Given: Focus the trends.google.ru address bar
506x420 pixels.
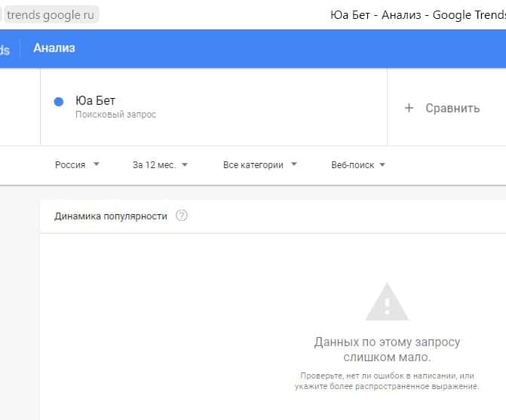Looking at the screenshot, I should (51, 15).
